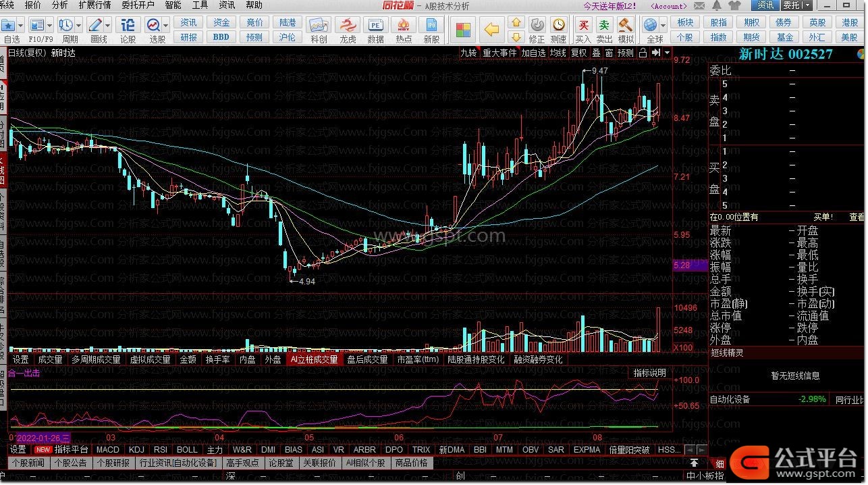Screen dimensions: 868x485
Task: Expand the 全球 dropdown arrow
Action: point(663,26)
